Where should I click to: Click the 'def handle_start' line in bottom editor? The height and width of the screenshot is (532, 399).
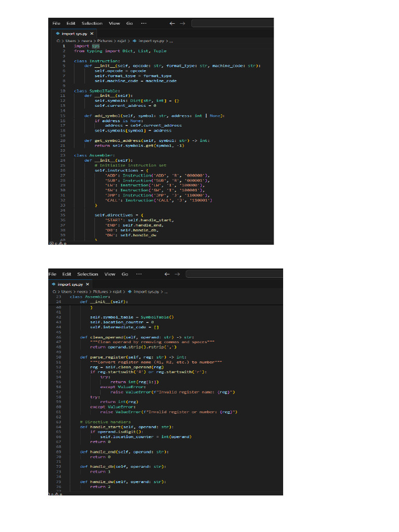pyautogui.click(x=127, y=427)
